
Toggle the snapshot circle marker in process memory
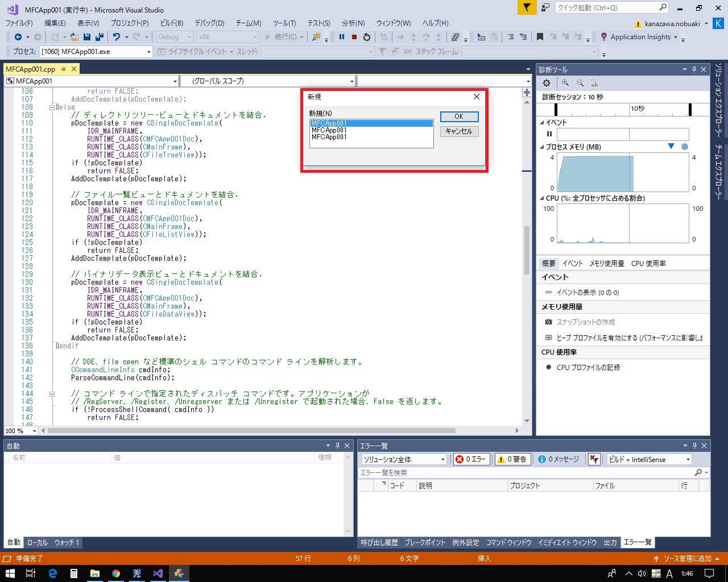click(x=685, y=147)
